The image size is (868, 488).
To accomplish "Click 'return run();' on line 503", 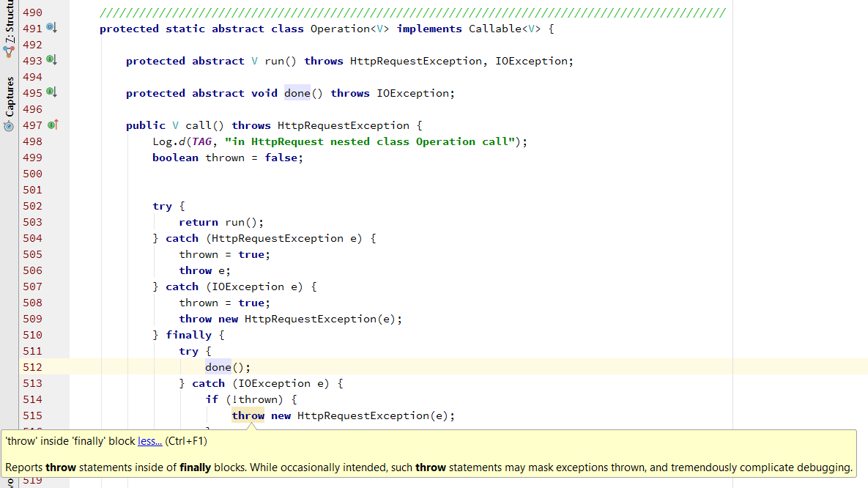I will 221,222.
